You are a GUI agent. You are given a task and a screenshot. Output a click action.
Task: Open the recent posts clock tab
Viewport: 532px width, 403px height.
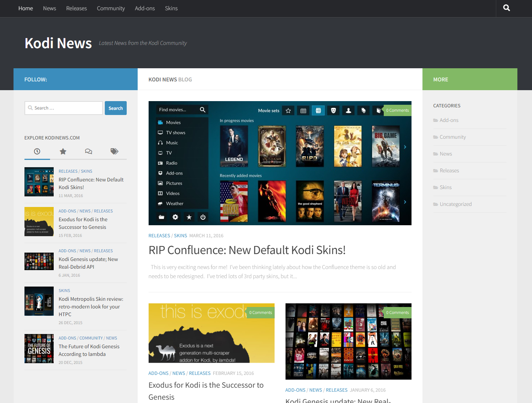click(x=37, y=151)
